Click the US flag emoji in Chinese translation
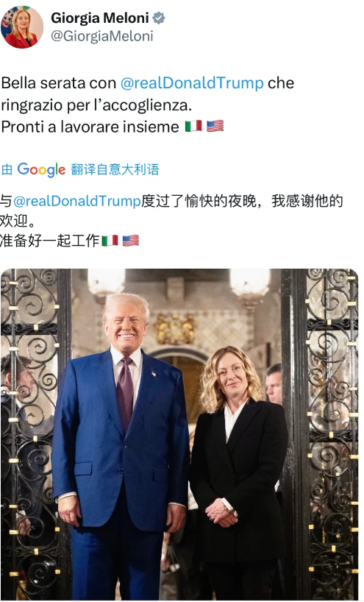 tap(131, 241)
